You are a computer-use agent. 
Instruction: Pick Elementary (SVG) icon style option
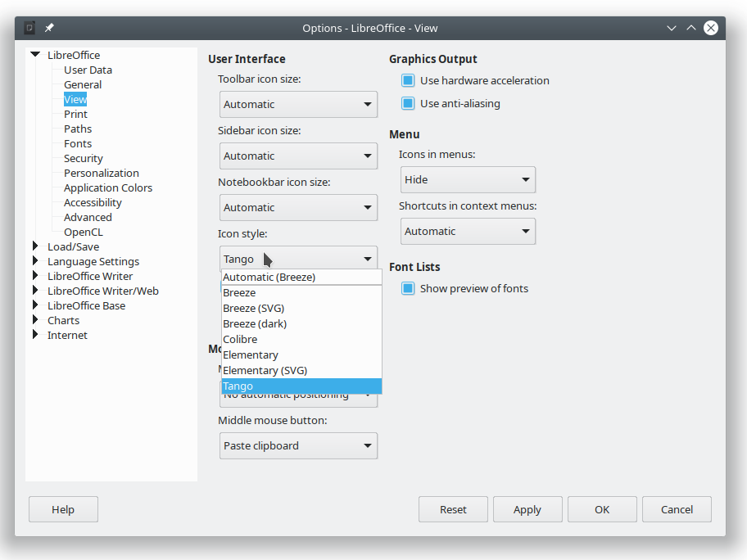click(302, 371)
